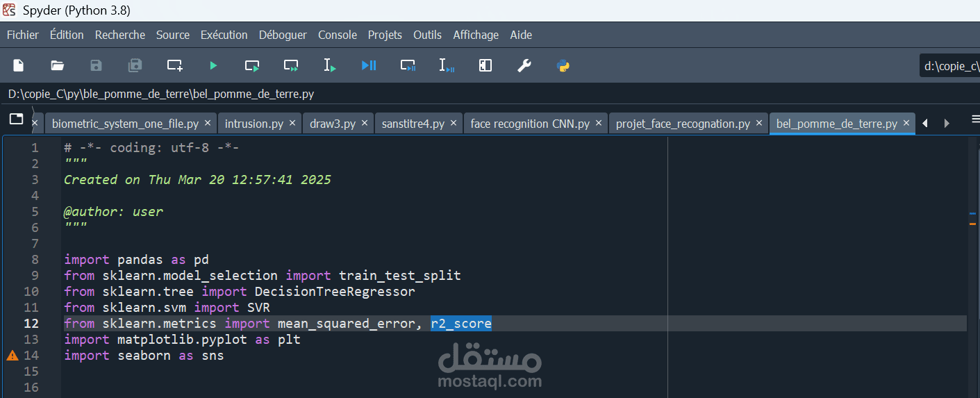
Task: Maximize current pane toolbar icon
Action: click(x=485, y=65)
